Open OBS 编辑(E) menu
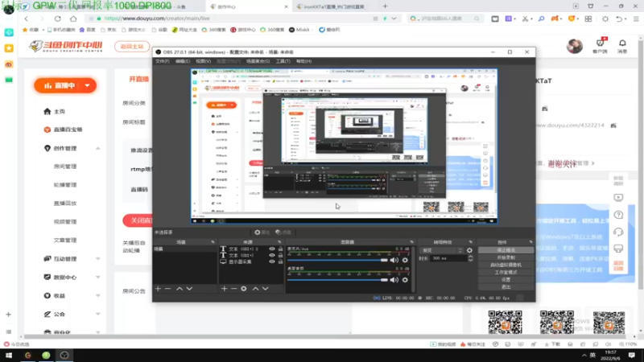 [183, 61]
